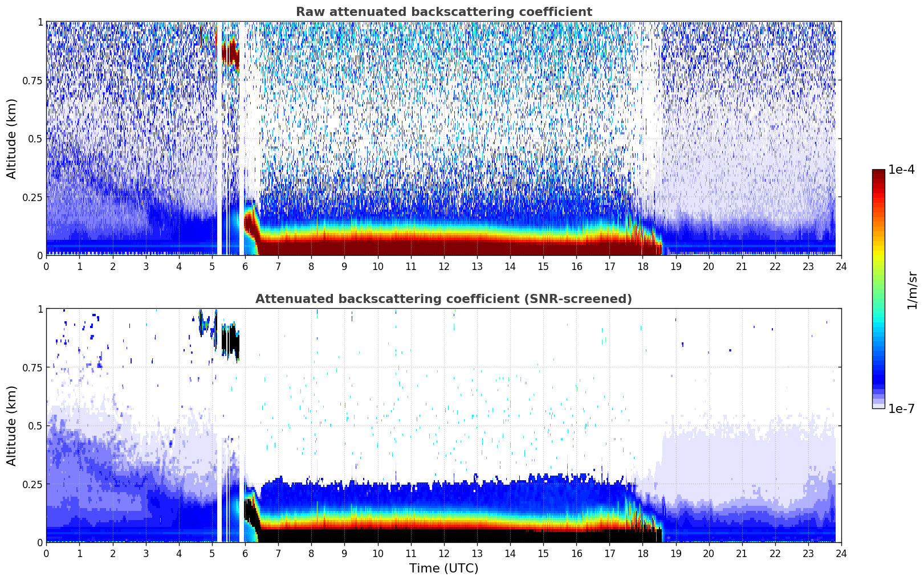
Task: Click the '1e-4' colorbar maximum label
Action: click(901, 170)
